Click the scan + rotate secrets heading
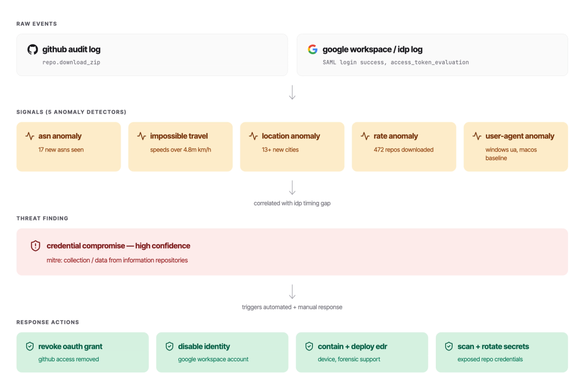The width and height of the screenshot is (585, 392). click(x=493, y=346)
